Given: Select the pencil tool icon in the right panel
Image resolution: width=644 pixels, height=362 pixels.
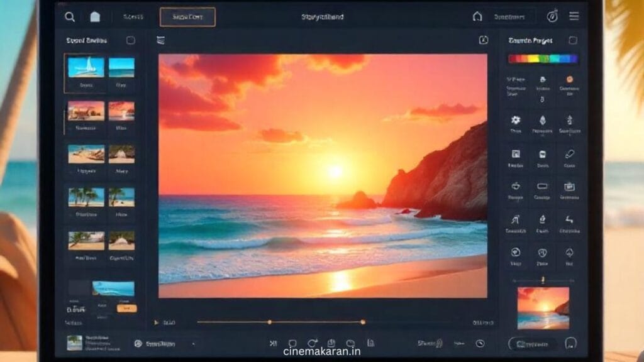Looking at the screenshot, I should tap(569, 154).
